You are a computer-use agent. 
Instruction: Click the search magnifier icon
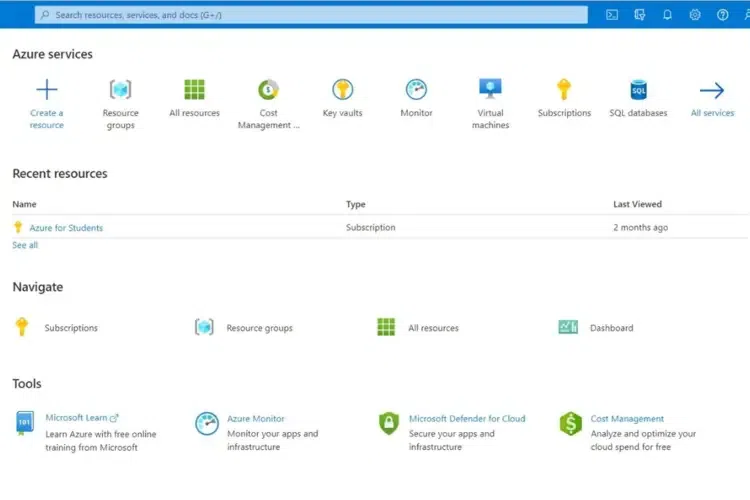point(45,15)
